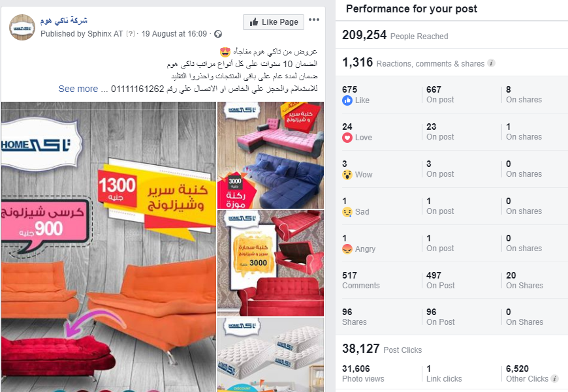The height and width of the screenshot is (392, 568).
Task: Click the red Love heart reaction icon
Action: tap(347, 138)
